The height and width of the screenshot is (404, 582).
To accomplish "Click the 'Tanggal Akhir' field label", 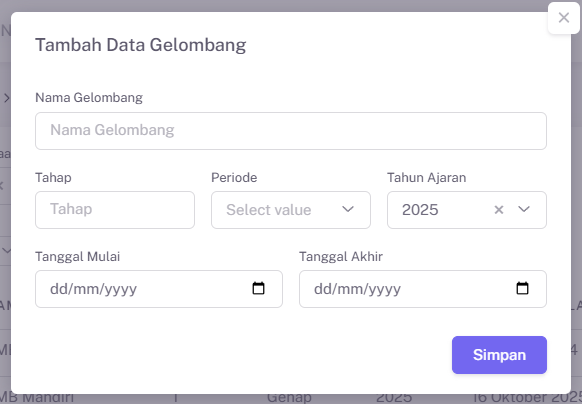I will [x=341, y=257].
